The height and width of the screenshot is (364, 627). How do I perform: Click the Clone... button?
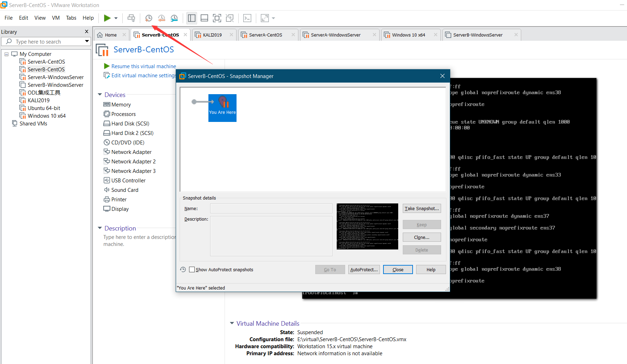coord(422,237)
